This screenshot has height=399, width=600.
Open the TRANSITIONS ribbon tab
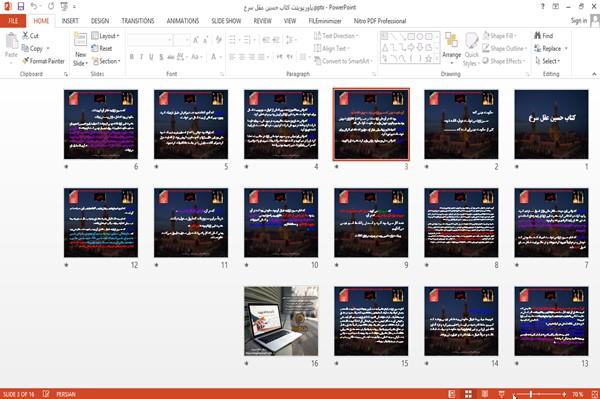click(138, 21)
